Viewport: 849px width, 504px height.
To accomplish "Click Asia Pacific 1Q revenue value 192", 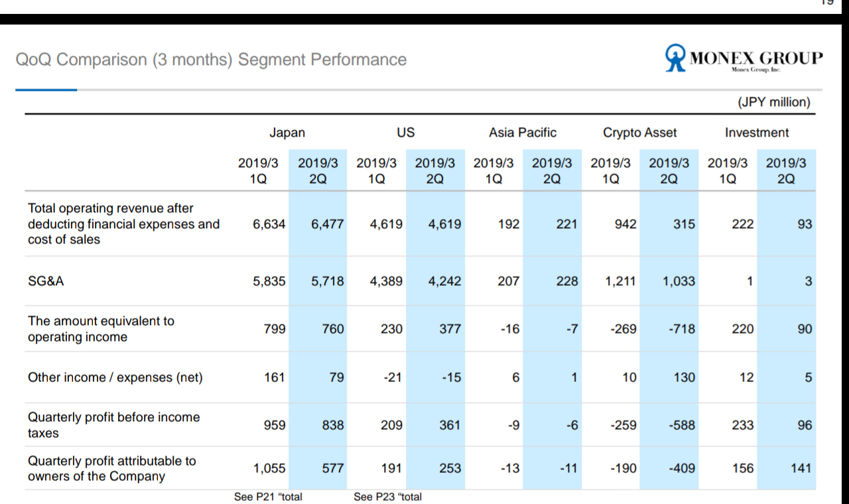I will click(x=509, y=224).
